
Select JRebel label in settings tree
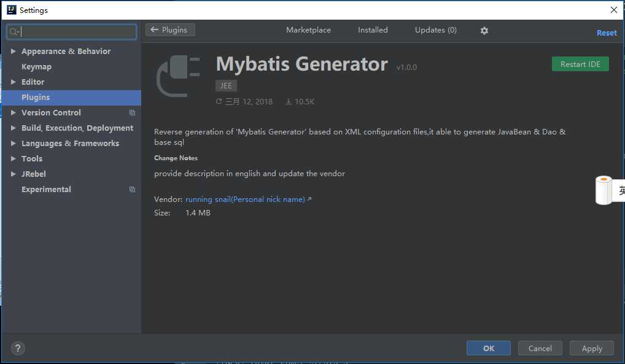34,174
